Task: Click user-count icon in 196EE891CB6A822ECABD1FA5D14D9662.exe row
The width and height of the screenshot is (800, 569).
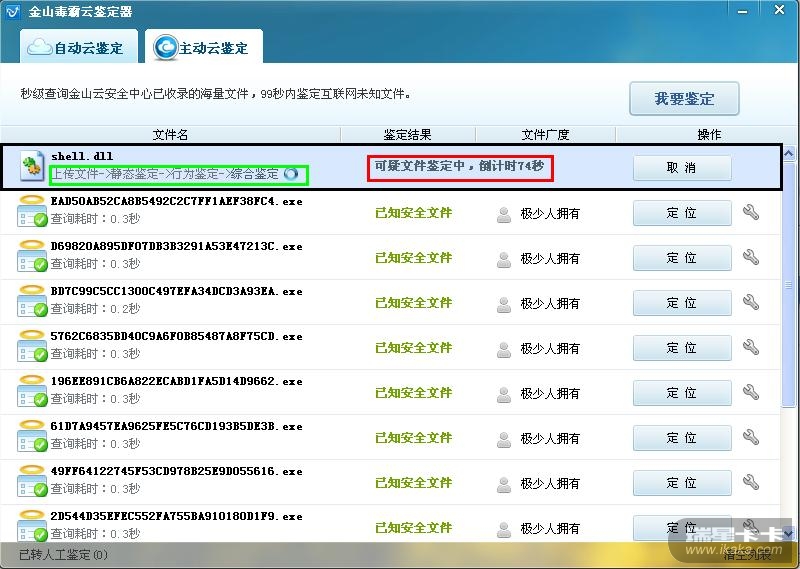Action: pyautogui.click(x=504, y=394)
